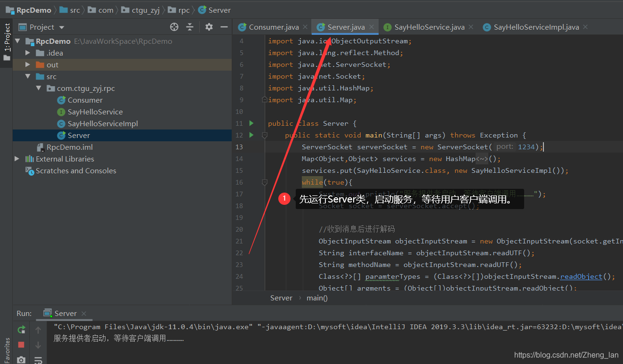The height and width of the screenshot is (364, 623).
Task: Expand the .idea folder arrow
Action: 28,53
